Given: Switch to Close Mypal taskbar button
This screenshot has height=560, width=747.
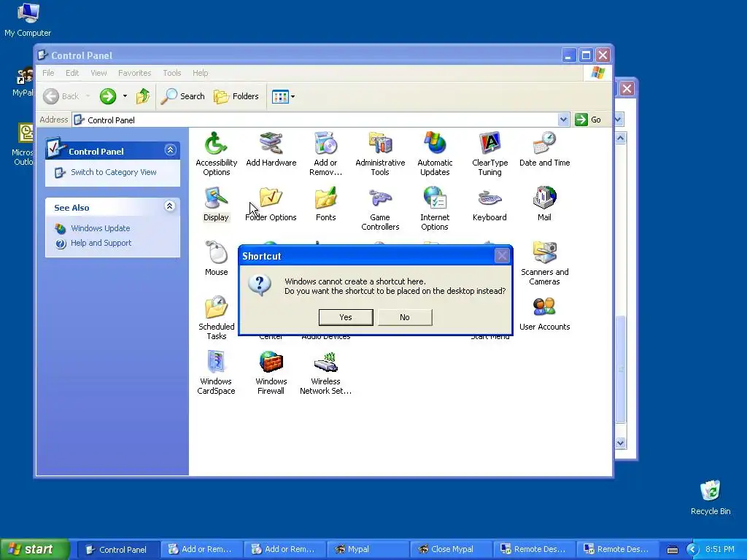Looking at the screenshot, I should click(x=451, y=549).
